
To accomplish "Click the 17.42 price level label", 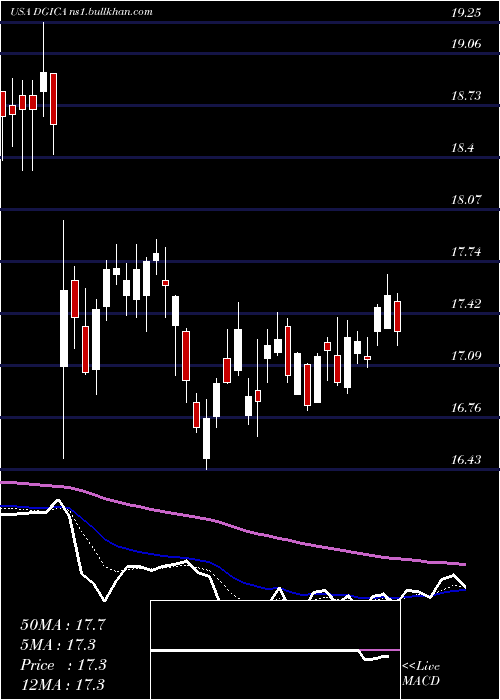I will (x=466, y=304).
